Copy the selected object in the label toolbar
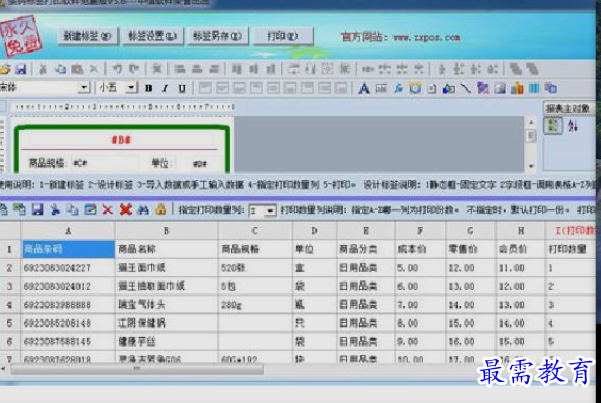Viewport: 601px width, 403px height. [60, 69]
